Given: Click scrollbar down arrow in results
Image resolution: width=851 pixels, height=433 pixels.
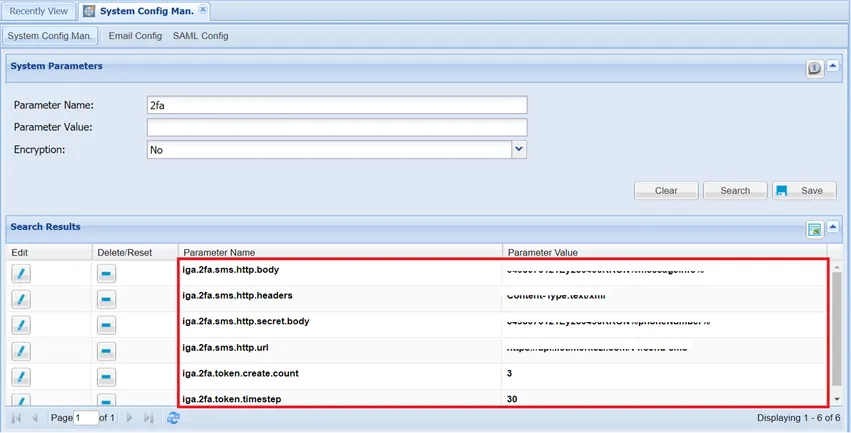Looking at the screenshot, I should pyautogui.click(x=837, y=399).
